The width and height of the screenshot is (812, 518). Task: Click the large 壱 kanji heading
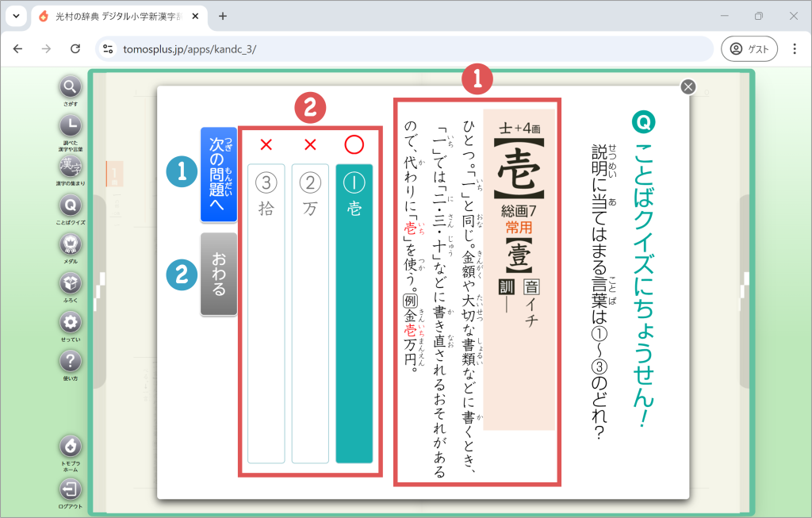point(519,169)
